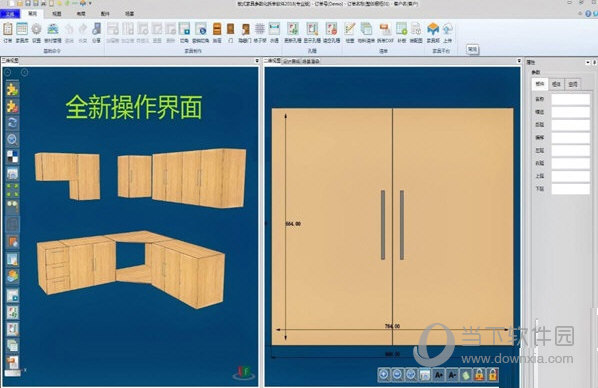Toggle the last padlock in bottom toolbar

coord(493,375)
